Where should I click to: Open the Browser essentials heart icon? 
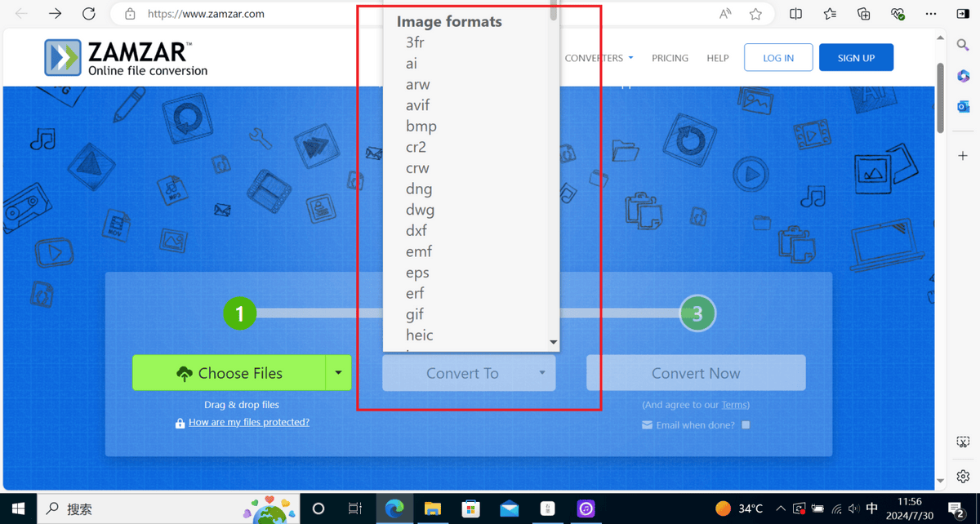pos(898,14)
